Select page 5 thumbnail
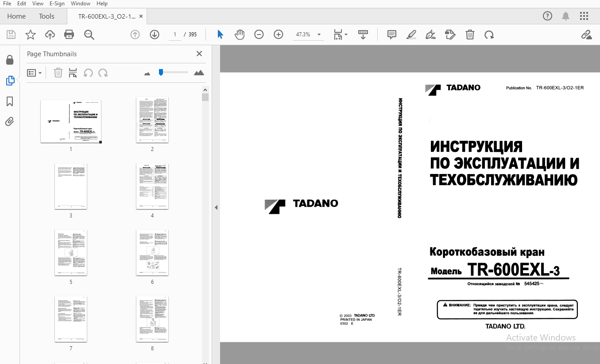600x364 pixels. [x=71, y=253]
